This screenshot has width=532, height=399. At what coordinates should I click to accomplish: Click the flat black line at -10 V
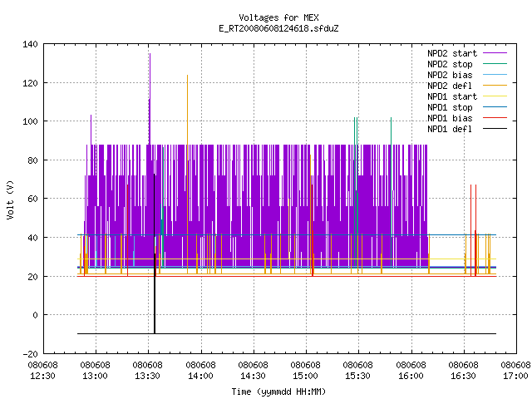point(287,334)
